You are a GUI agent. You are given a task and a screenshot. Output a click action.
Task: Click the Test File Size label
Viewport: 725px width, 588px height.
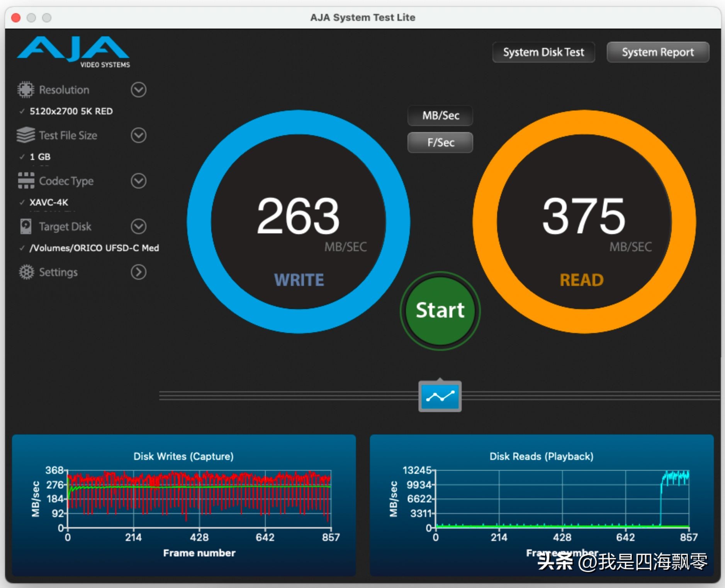coord(68,136)
